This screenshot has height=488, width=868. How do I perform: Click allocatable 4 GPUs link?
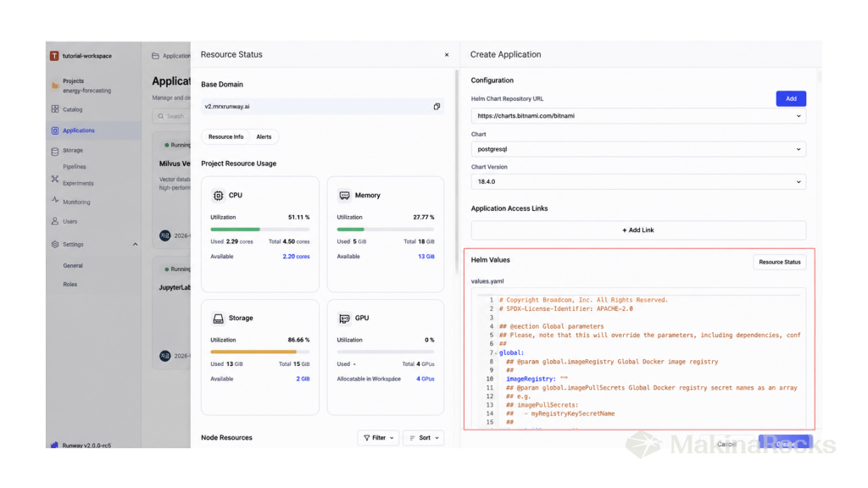click(426, 379)
